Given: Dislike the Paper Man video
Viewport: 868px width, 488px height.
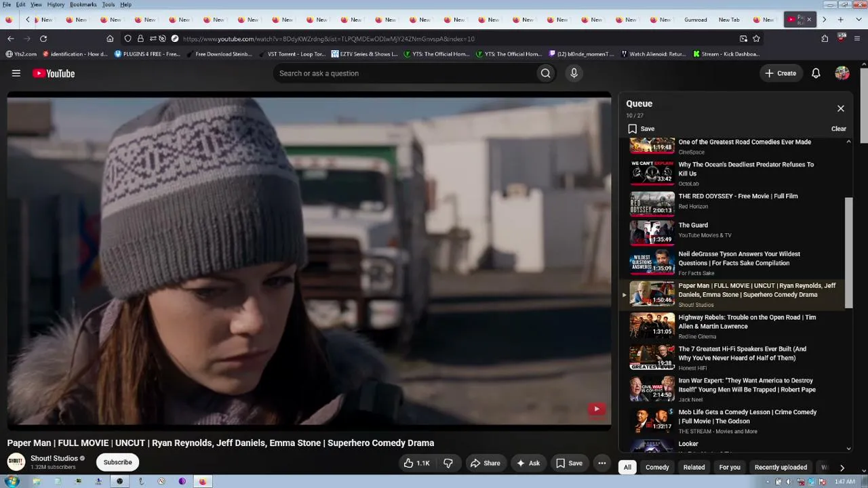Looking at the screenshot, I should [448, 463].
